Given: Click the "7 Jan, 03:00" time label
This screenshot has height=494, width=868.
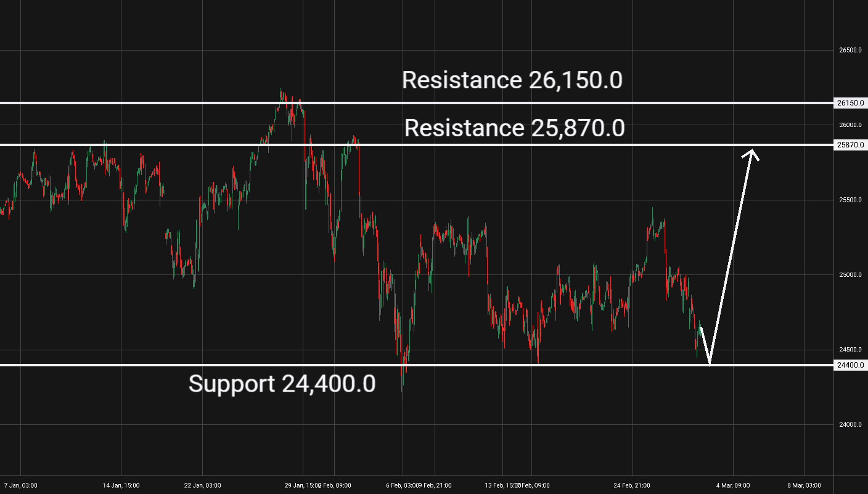Looking at the screenshot, I should 21,485.
